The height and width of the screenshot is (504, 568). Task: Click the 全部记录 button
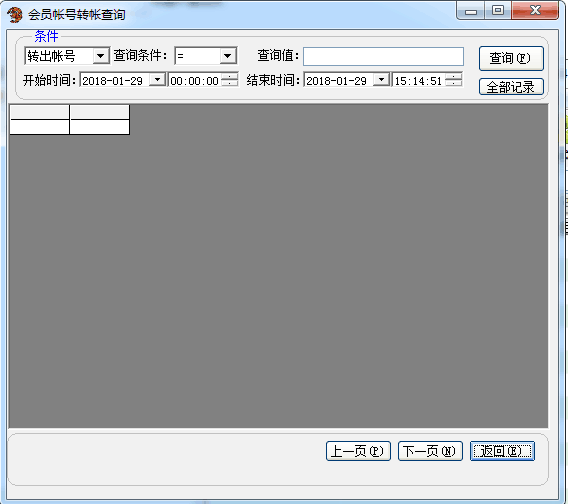[511, 87]
